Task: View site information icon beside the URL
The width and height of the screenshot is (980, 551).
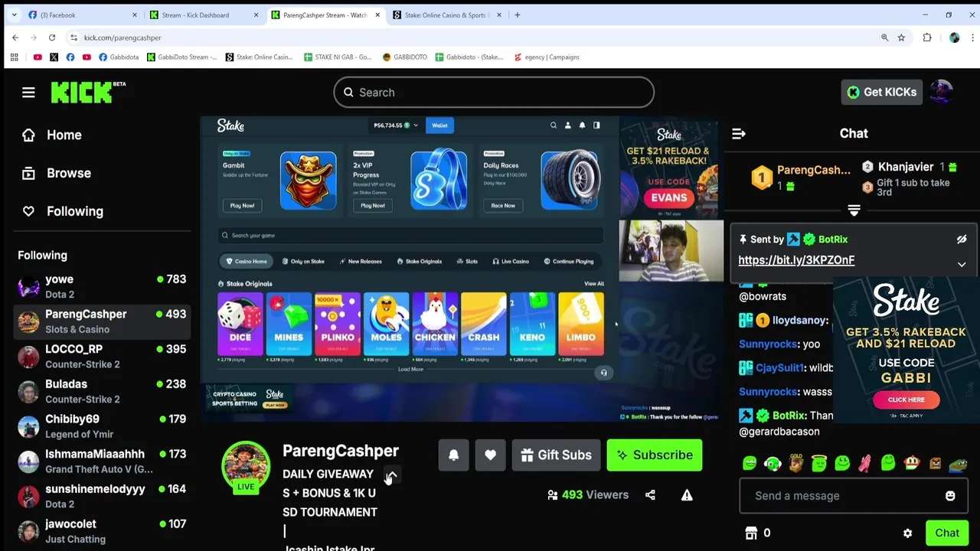Action: point(73,37)
